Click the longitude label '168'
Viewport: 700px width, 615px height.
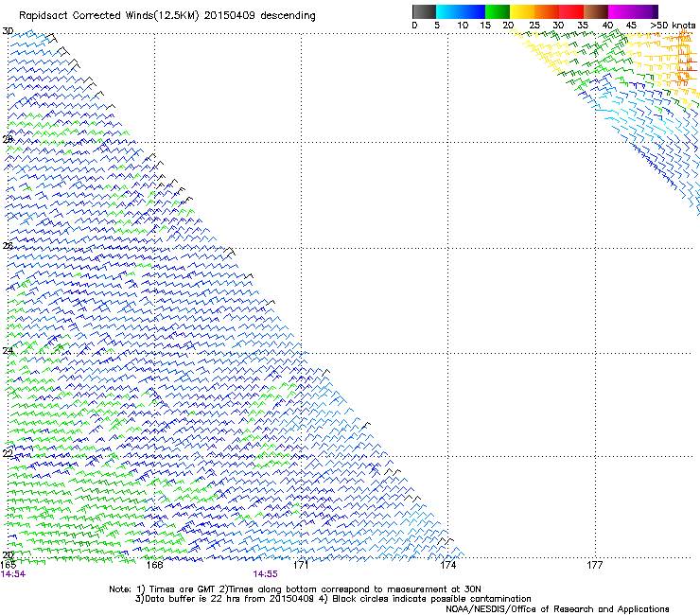tap(154, 565)
